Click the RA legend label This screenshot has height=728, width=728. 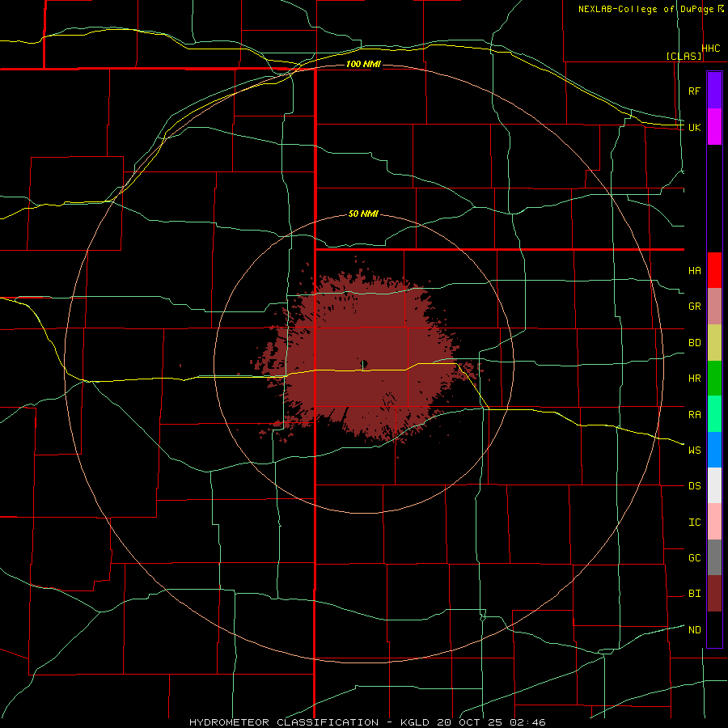point(694,415)
